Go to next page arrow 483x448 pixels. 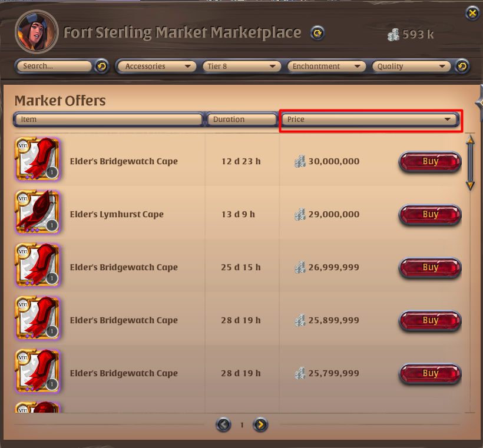tap(260, 424)
